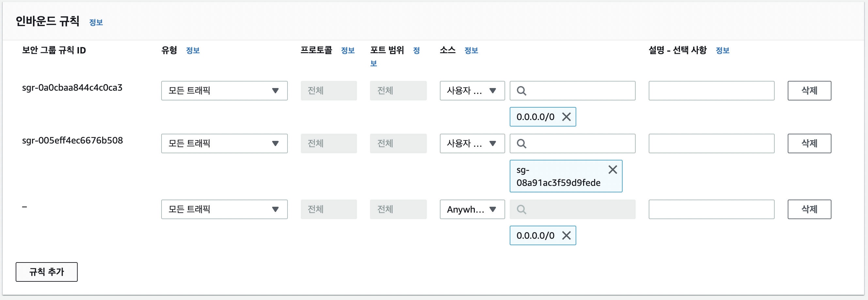Click search icon in the sgr-0a0cbaa844c4c0ca3 source field
868x300 pixels.
[x=521, y=91]
